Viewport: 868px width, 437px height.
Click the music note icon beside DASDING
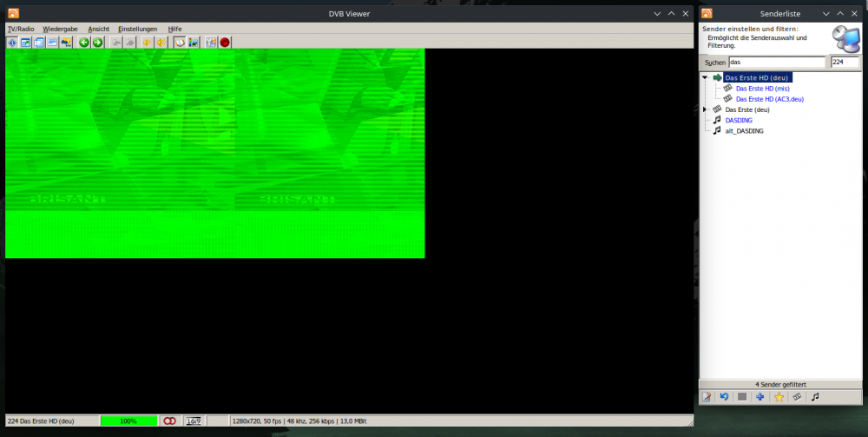click(x=717, y=120)
